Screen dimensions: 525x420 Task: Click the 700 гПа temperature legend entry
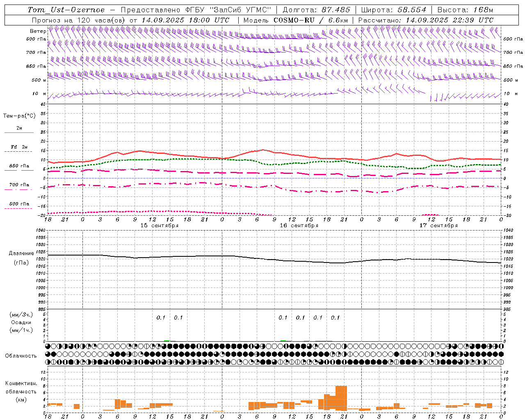tap(19, 185)
